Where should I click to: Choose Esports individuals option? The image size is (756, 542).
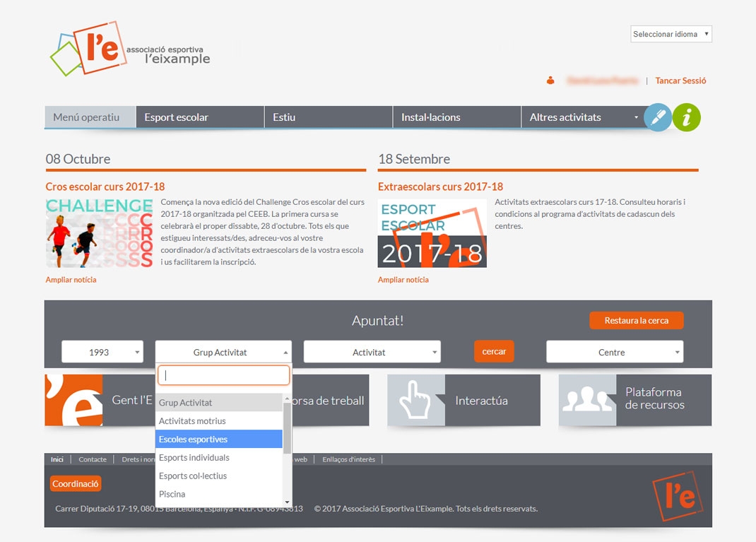pos(219,458)
